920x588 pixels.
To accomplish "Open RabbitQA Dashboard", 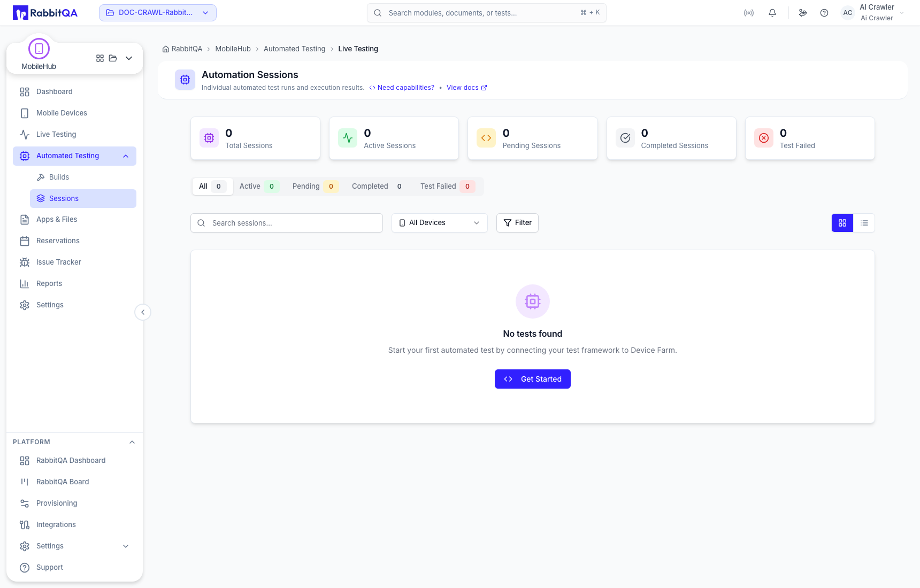I will click(74, 461).
